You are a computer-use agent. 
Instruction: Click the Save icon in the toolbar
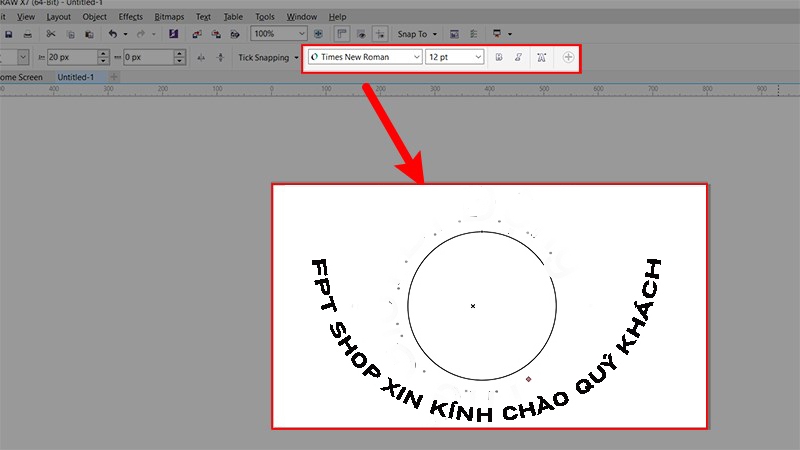point(9,34)
